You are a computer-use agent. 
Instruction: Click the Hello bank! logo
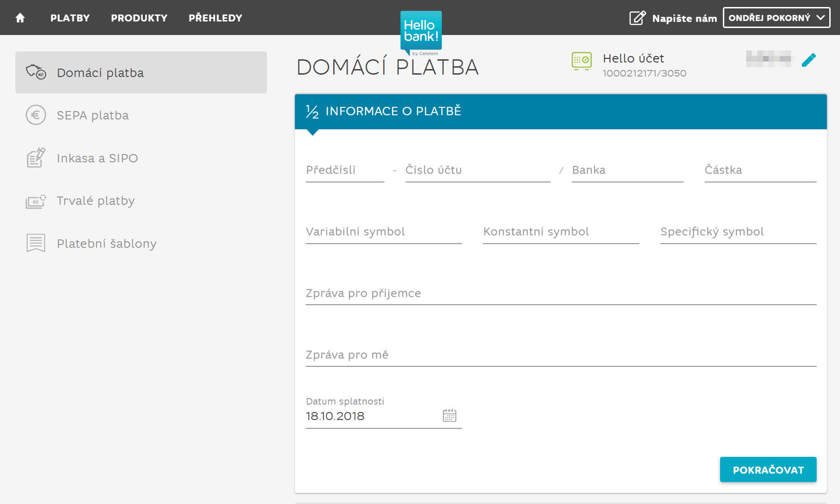420,30
